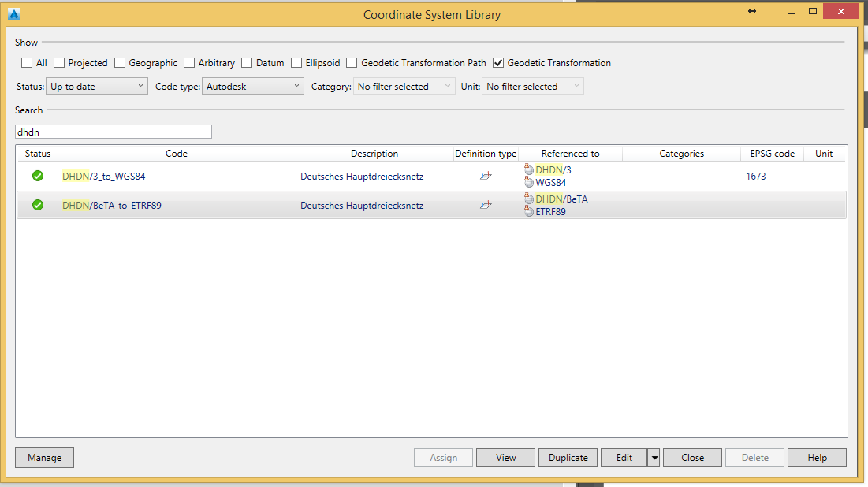Enable the Datum checkbox
This screenshot has height=487, width=868.
coord(247,62)
